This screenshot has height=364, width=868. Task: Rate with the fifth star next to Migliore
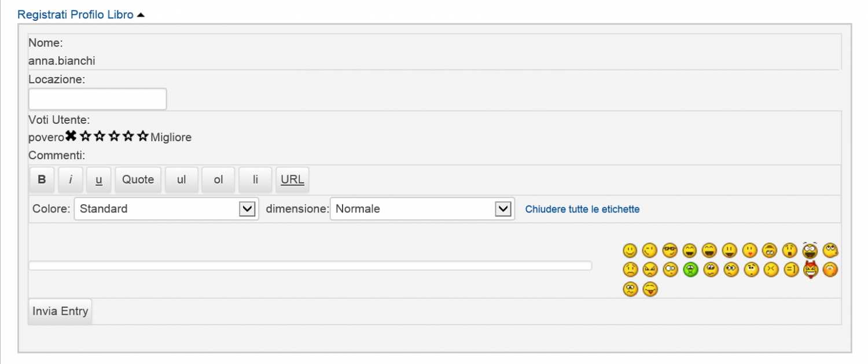pyautogui.click(x=143, y=137)
